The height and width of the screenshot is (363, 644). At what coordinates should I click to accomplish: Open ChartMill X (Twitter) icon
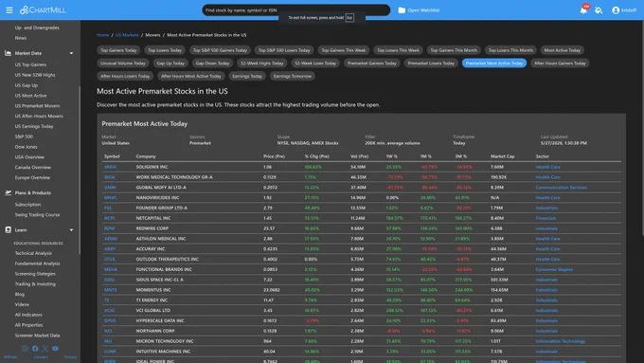(x=45, y=348)
